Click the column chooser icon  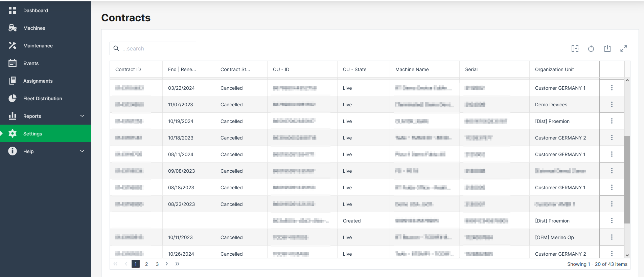coord(575,48)
